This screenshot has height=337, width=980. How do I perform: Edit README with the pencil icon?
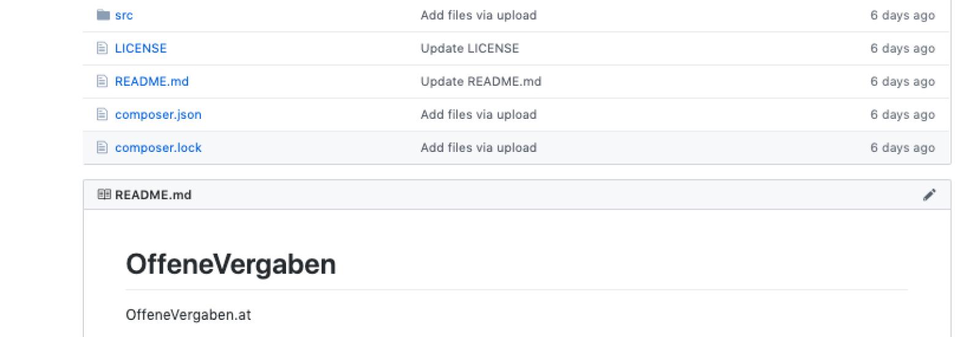click(929, 195)
